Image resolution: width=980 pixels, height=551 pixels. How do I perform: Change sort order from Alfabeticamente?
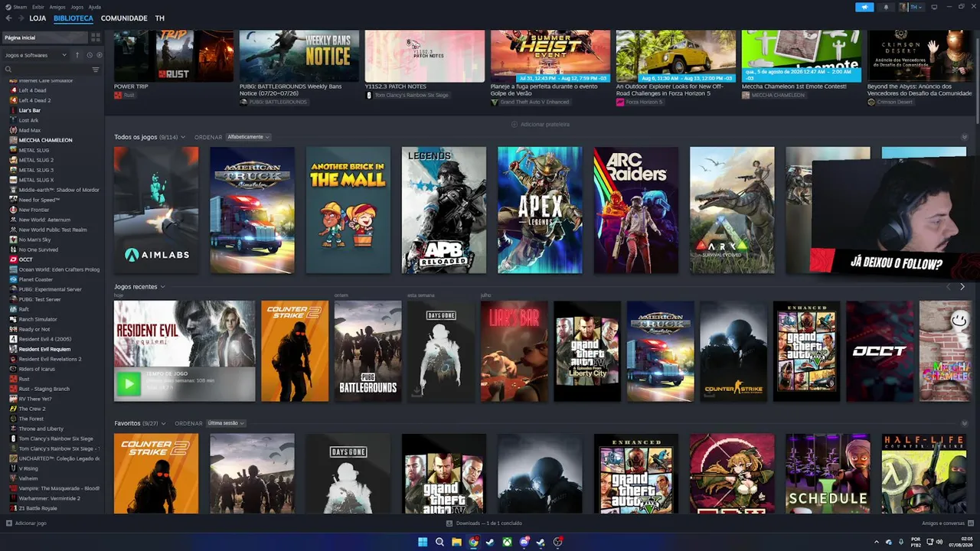pyautogui.click(x=248, y=137)
